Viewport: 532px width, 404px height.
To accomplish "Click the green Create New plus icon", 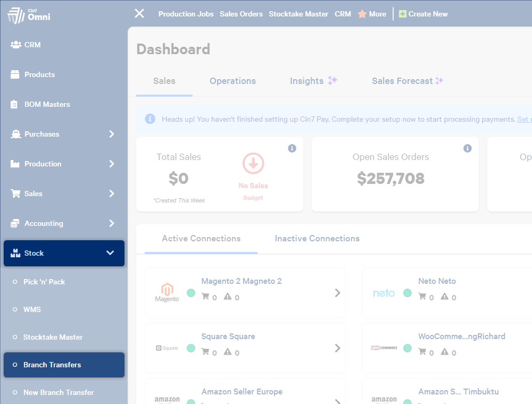I will [402, 14].
